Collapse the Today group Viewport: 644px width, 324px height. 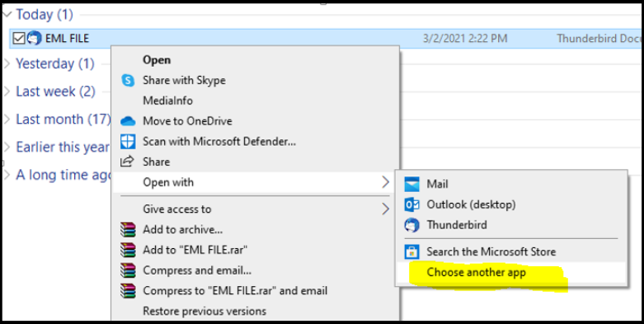point(7,14)
